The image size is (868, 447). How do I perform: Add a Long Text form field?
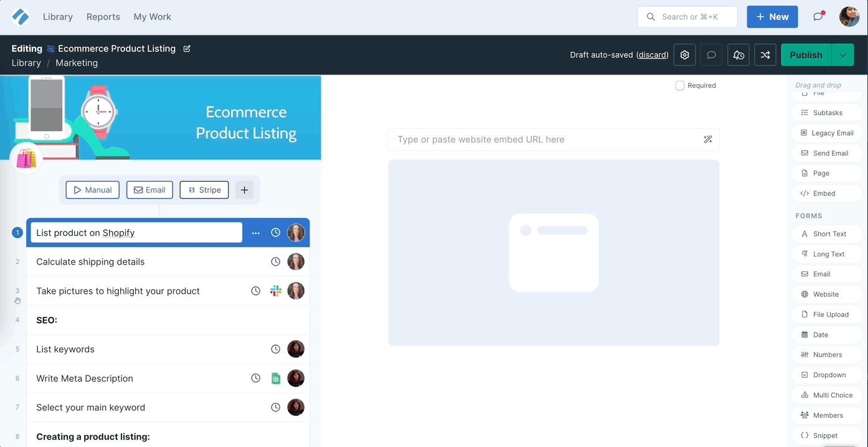tap(827, 254)
